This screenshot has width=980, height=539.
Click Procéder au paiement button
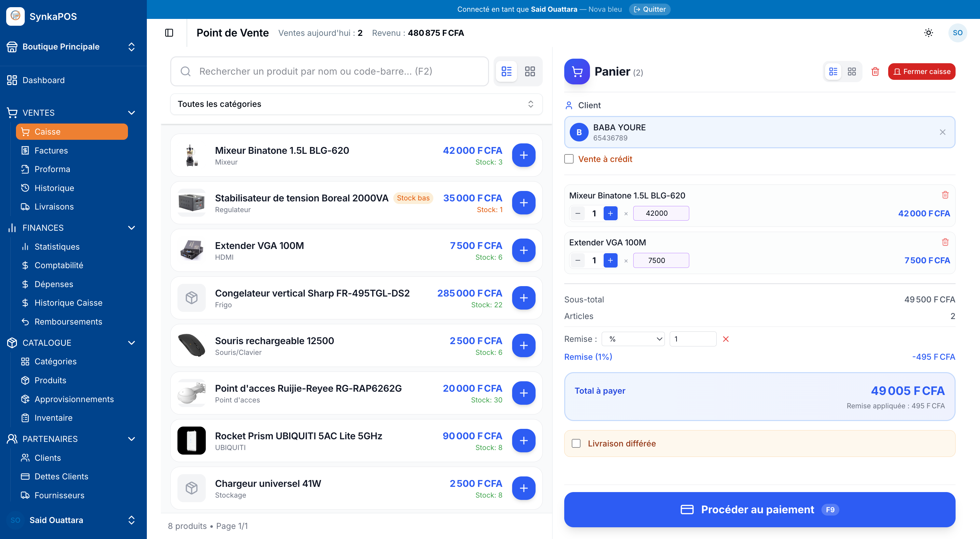[759, 509]
